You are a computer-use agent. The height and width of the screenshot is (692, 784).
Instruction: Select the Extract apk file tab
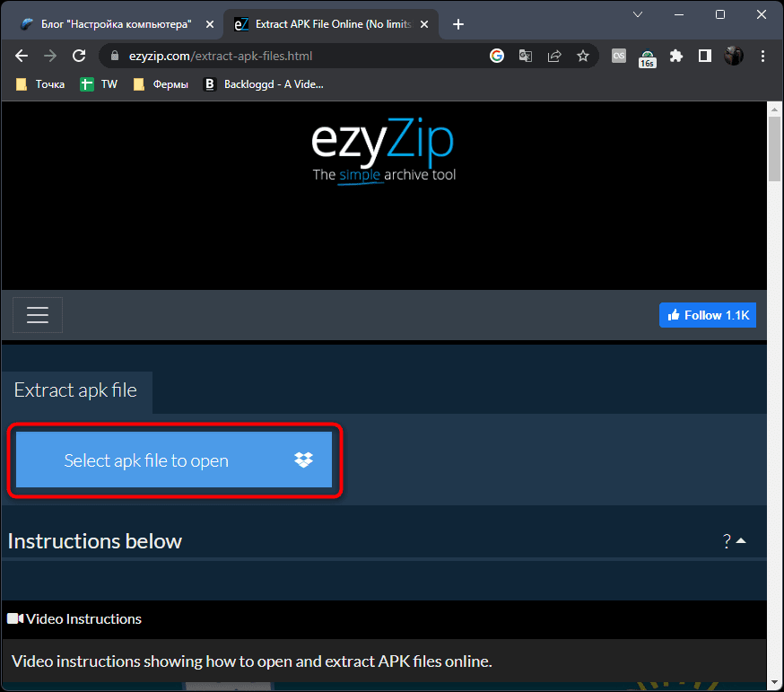pyautogui.click(x=77, y=391)
